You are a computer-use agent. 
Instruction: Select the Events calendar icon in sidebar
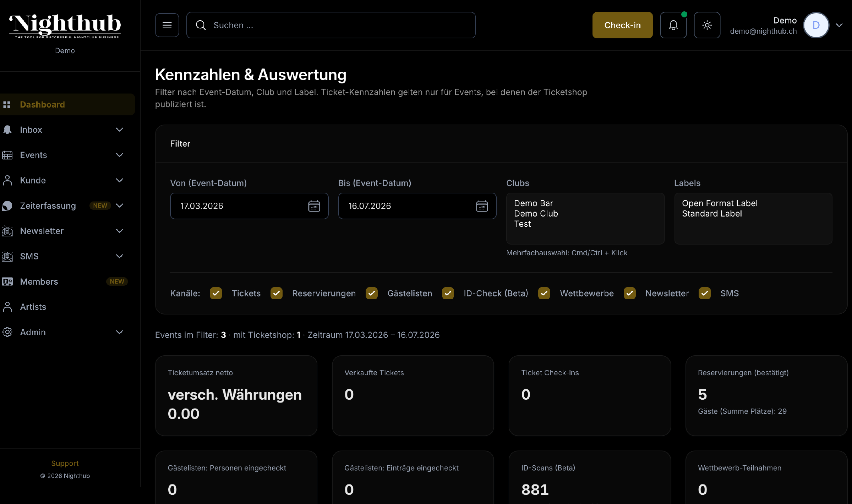[x=7, y=155]
